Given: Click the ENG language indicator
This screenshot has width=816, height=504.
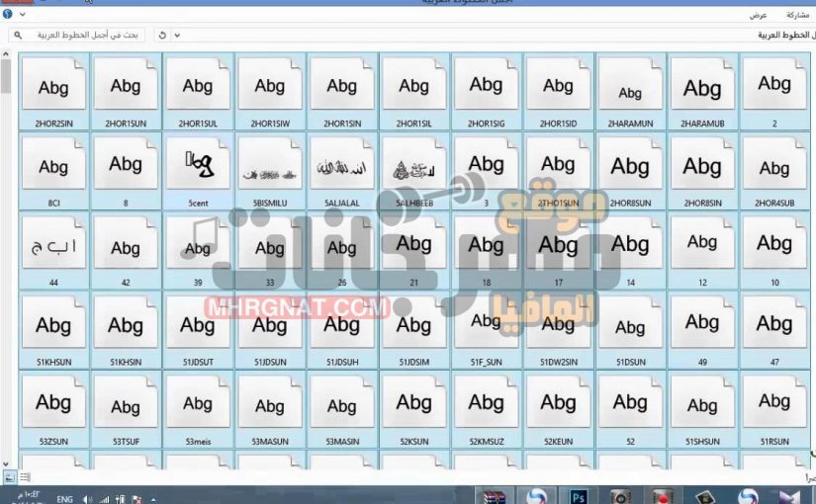Looking at the screenshot, I should pyautogui.click(x=65, y=499).
